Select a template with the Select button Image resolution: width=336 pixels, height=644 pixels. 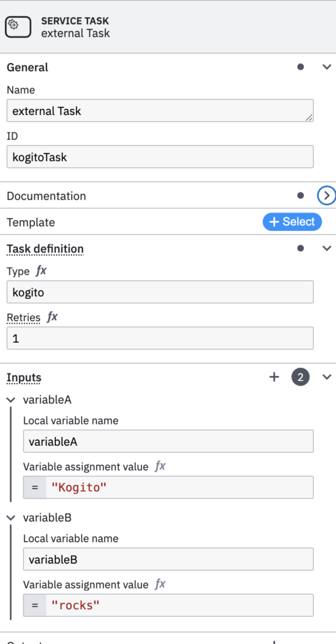pyautogui.click(x=292, y=222)
